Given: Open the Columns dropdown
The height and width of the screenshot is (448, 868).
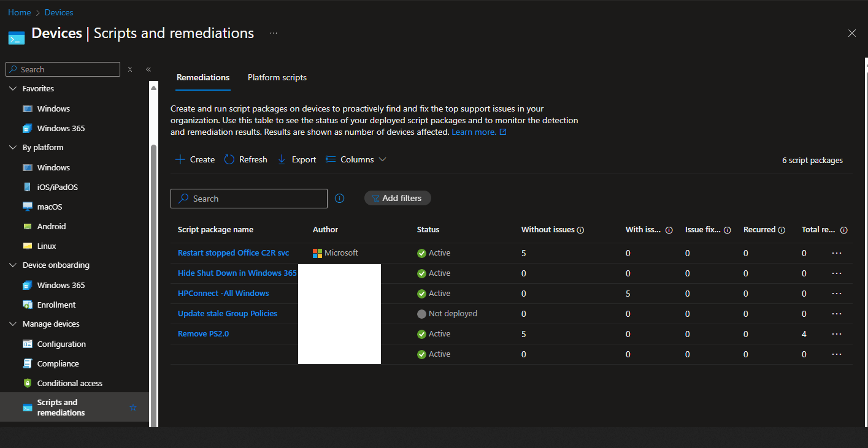Looking at the screenshot, I should 356,159.
